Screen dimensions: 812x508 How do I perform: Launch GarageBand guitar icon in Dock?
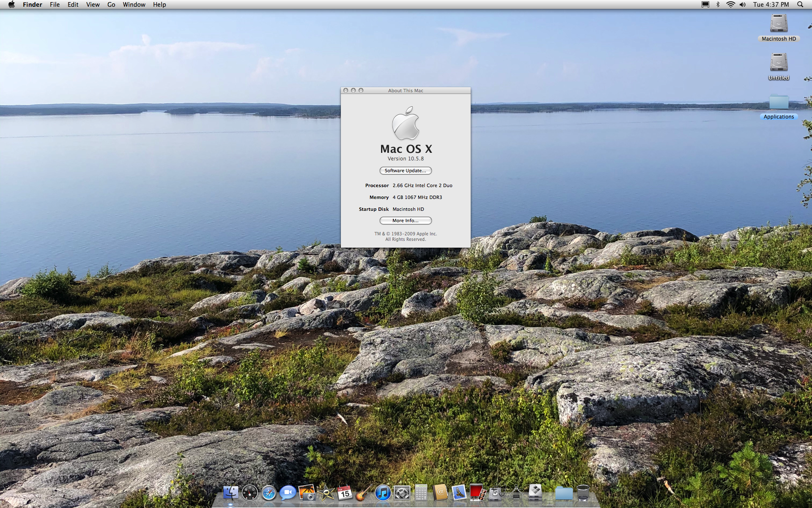[363, 493]
